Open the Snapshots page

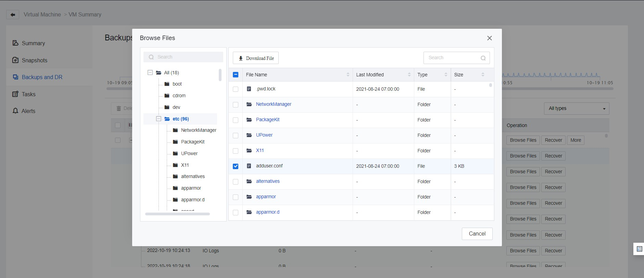pyautogui.click(x=34, y=60)
